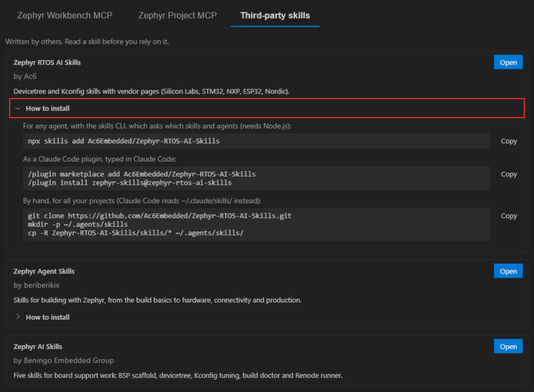The width and height of the screenshot is (534, 392).
Task: Click the cp -R Zephyr-RTOS-AI-Skills line
Action: (x=135, y=233)
